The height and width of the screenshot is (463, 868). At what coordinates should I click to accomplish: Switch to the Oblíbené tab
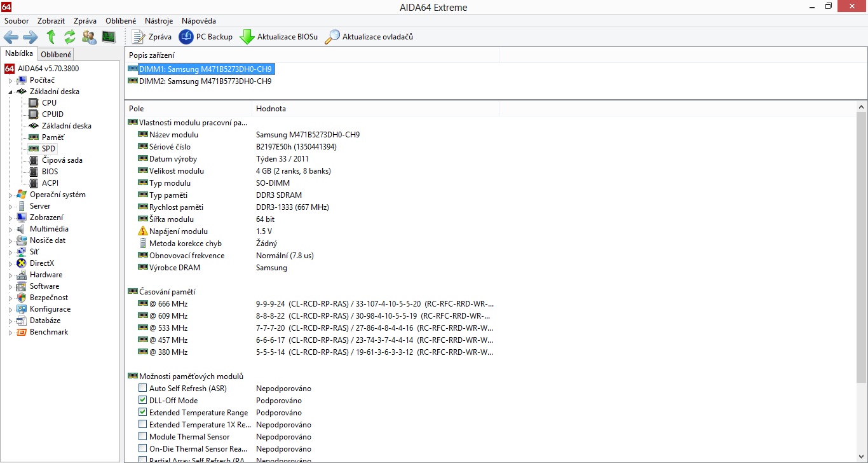[x=57, y=55]
